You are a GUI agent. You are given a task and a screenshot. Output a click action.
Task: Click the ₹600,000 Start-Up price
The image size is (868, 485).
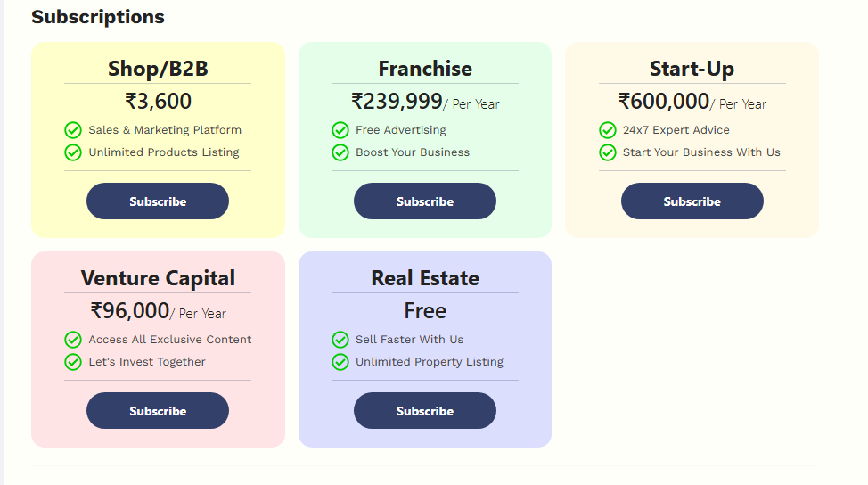(x=664, y=102)
